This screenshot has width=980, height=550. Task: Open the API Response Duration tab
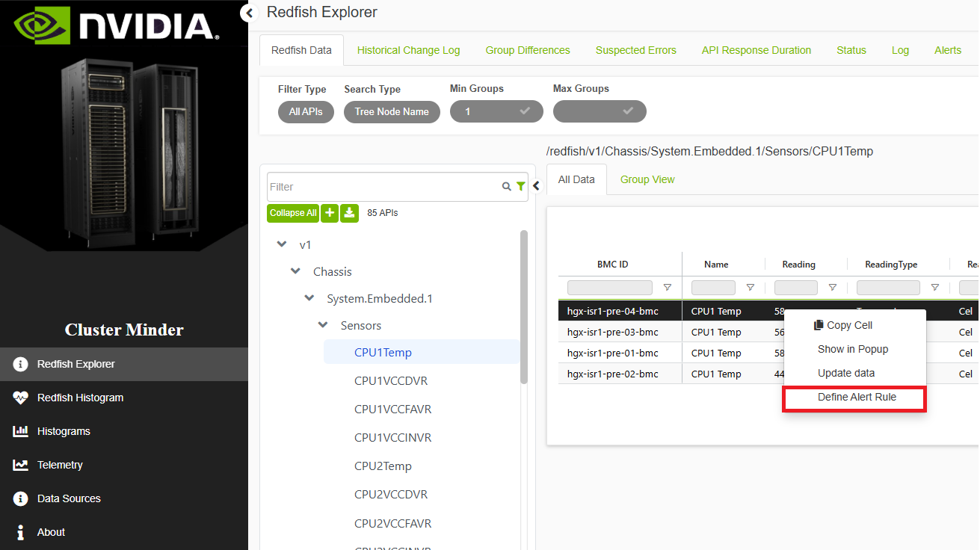click(x=756, y=50)
